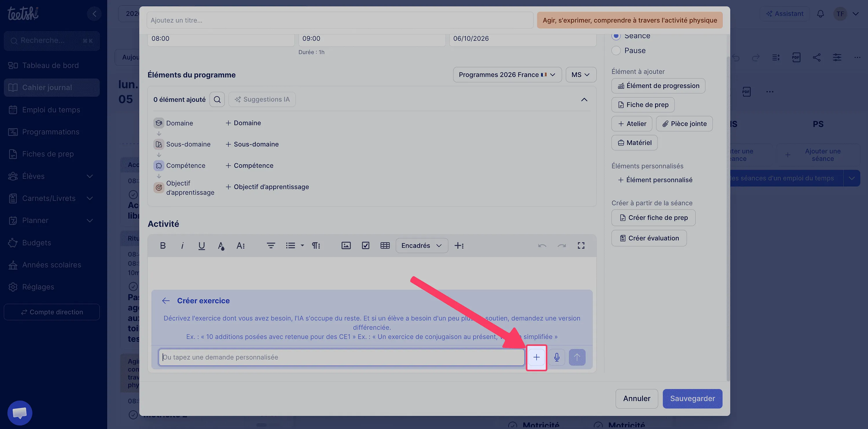Screen dimensions: 868x429
Task: Search program elements with magnifier icon
Action: coord(217,99)
